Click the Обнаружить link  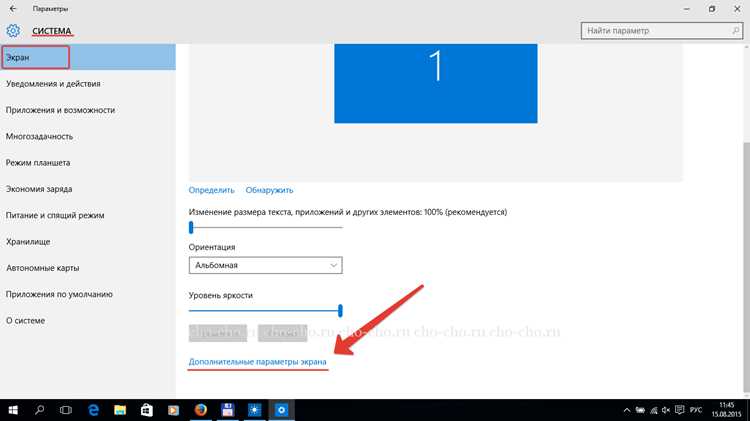269,190
